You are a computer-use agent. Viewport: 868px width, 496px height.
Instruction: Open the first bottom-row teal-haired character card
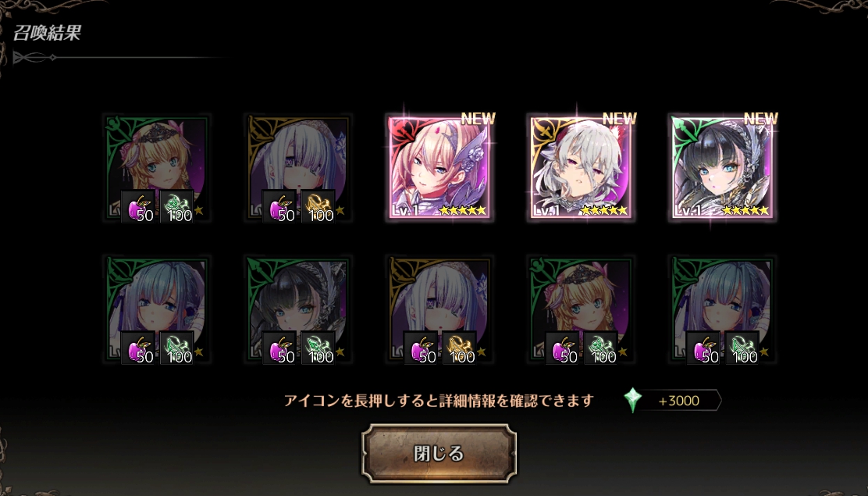[x=158, y=309]
